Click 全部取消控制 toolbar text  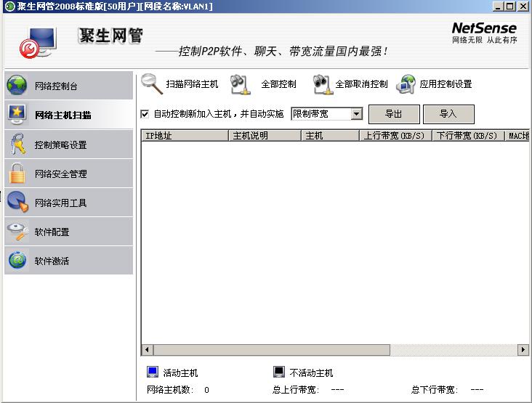coord(361,84)
